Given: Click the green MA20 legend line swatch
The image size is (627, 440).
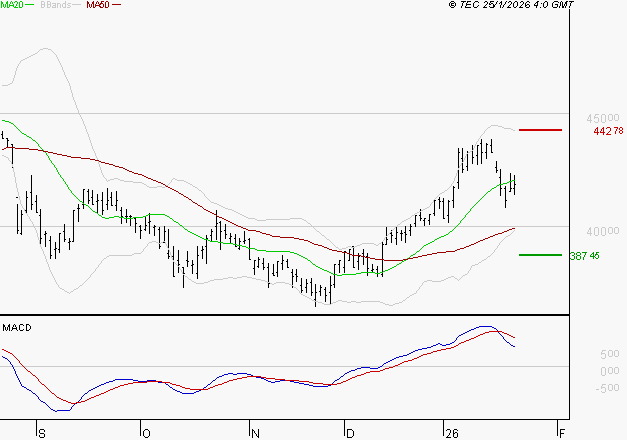Looking at the screenshot, I should [31, 6].
